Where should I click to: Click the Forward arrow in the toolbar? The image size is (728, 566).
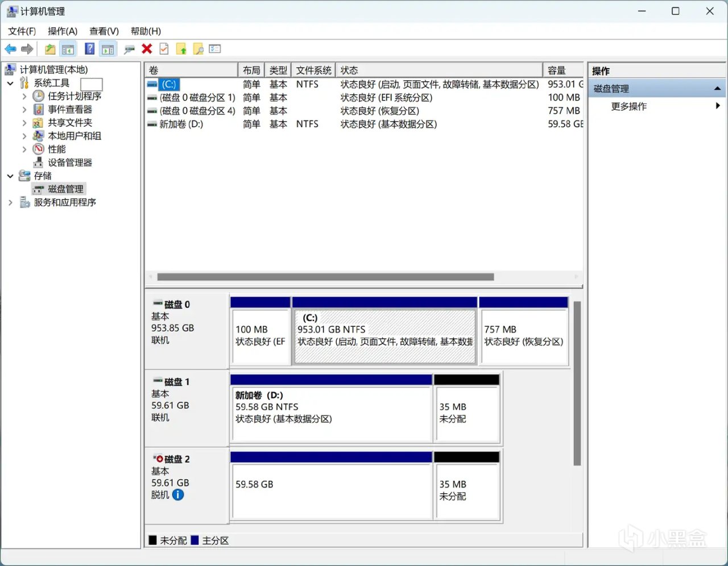click(x=27, y=49)
